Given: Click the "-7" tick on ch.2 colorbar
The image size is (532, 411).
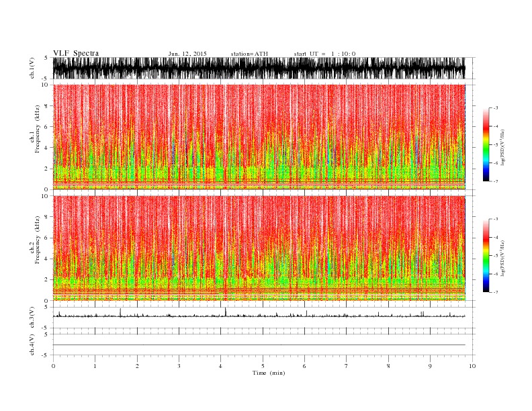Looking at the screenshot, I should click(496, 292).
